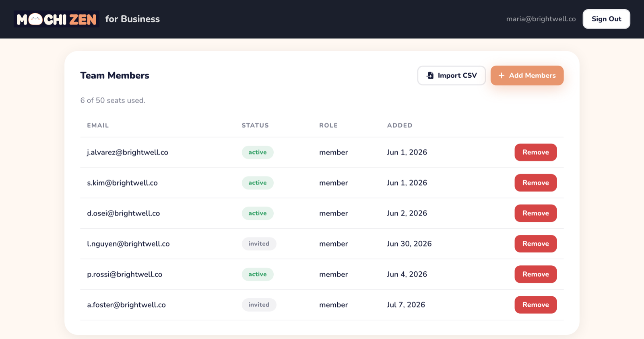Remove d.osei@brightwell.co from team
The width and height of the screenshot is (644, 339).
[535, 213]
